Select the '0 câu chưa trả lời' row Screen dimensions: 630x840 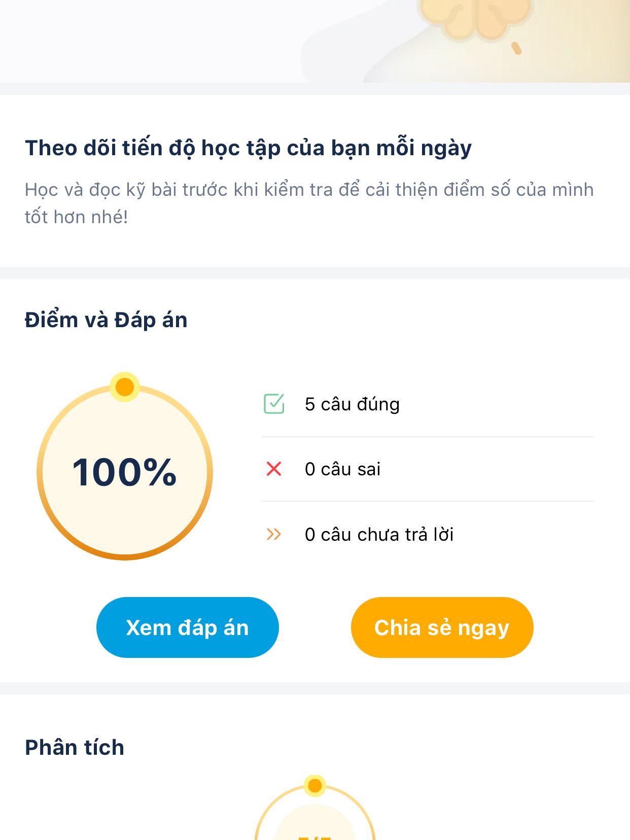pos(428,534)
